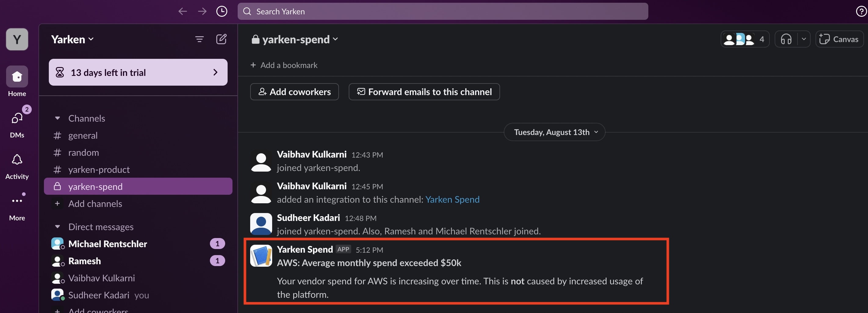Open the help question mark icon
Image resolution: width=868 pixels, height=313 pixels.
(861, 12)
